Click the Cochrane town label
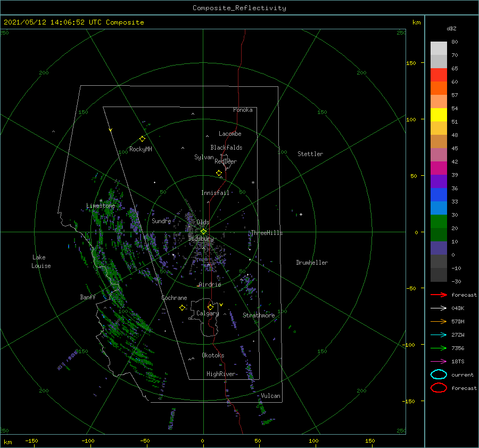This screenshot has height=448, width=479. click(x=174, y=298)
